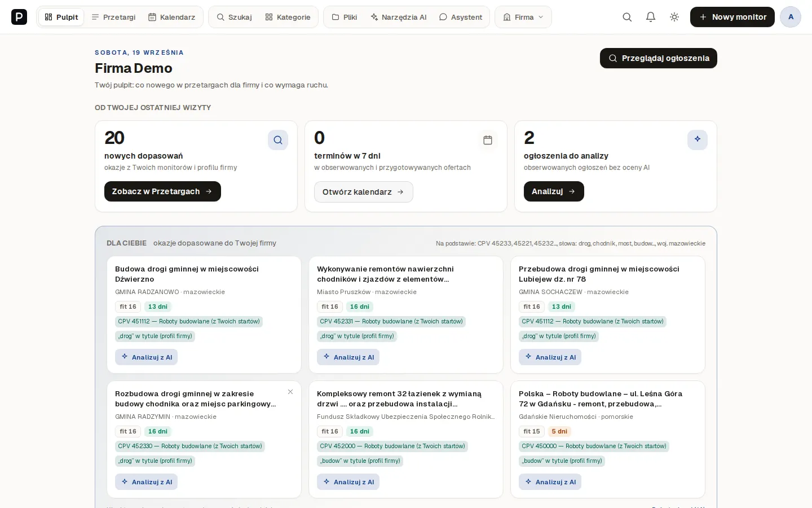Click the black P logo icon
The height and width of the screenshot is (508, 812).
[x=19, y=17]
